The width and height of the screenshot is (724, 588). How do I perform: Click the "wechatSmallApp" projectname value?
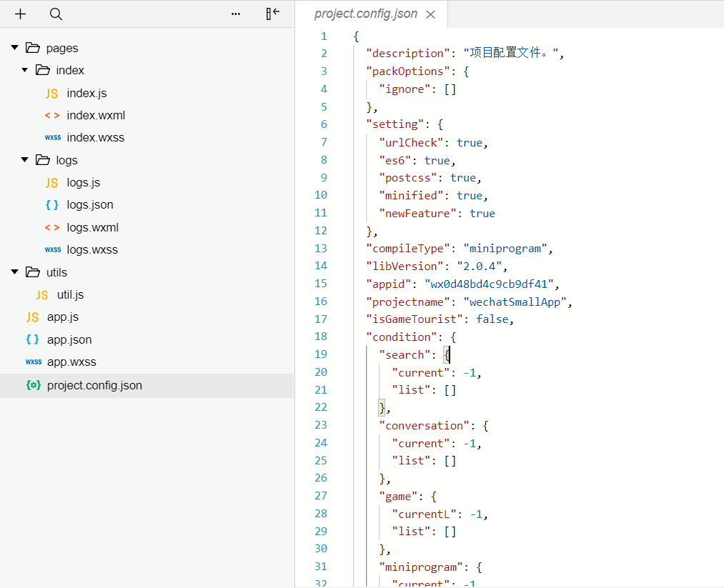pyautogui.click(x=515, y=302)
